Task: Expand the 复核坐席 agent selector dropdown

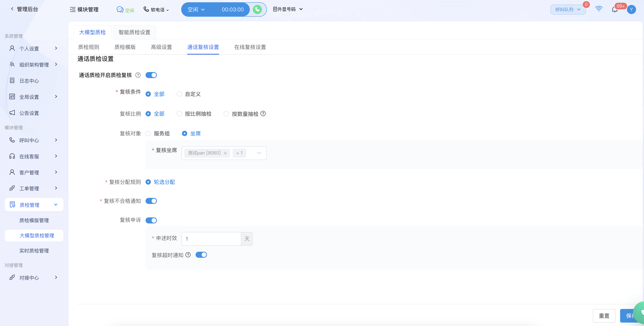Action: coord(259,153)
